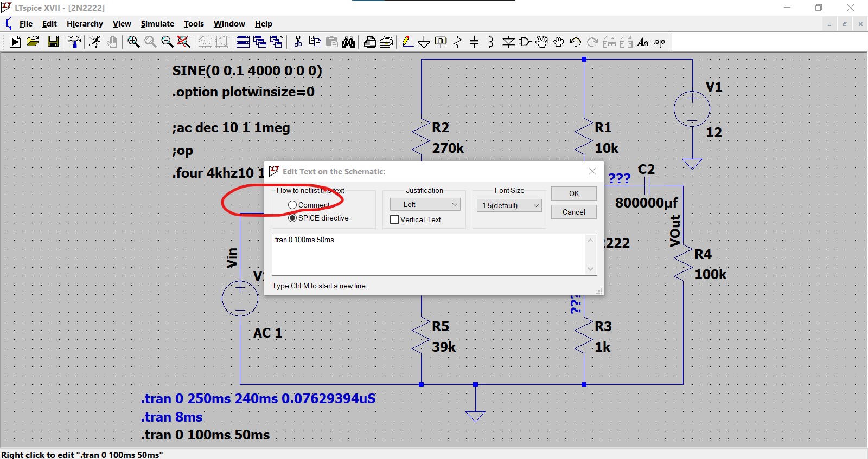Viewport: 868px width, 459px height.
Task: Click the Find binoculars icon
Action: coord(348,42)
